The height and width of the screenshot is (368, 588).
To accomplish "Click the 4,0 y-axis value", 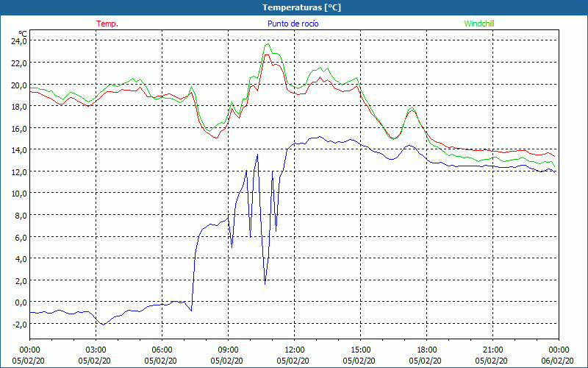I will tap(21, 259).
